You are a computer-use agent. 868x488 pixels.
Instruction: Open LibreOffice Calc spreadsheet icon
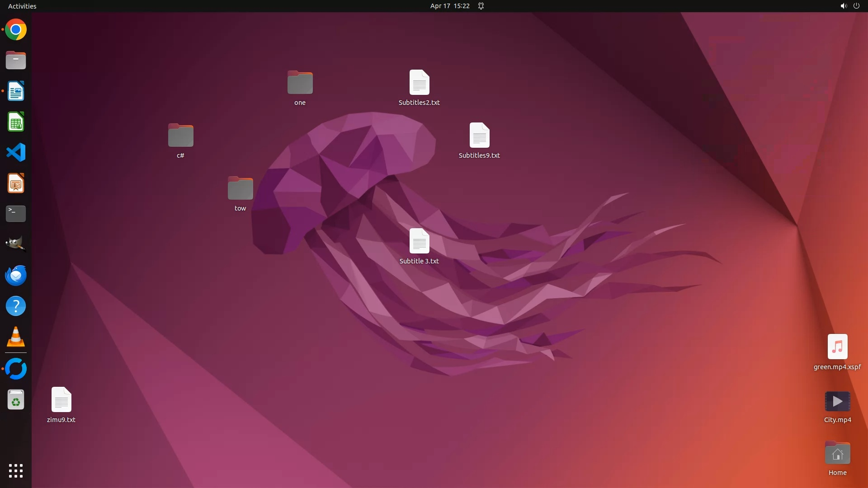click(16, 122)
